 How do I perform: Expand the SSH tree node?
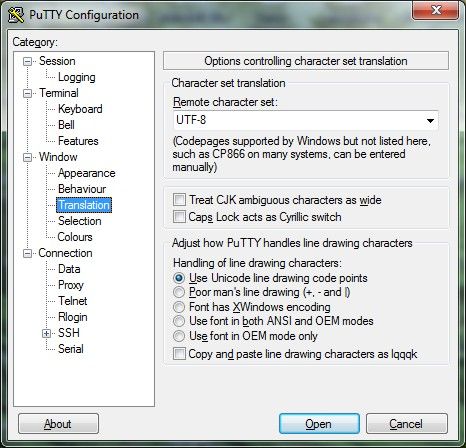tap(46, 333)
